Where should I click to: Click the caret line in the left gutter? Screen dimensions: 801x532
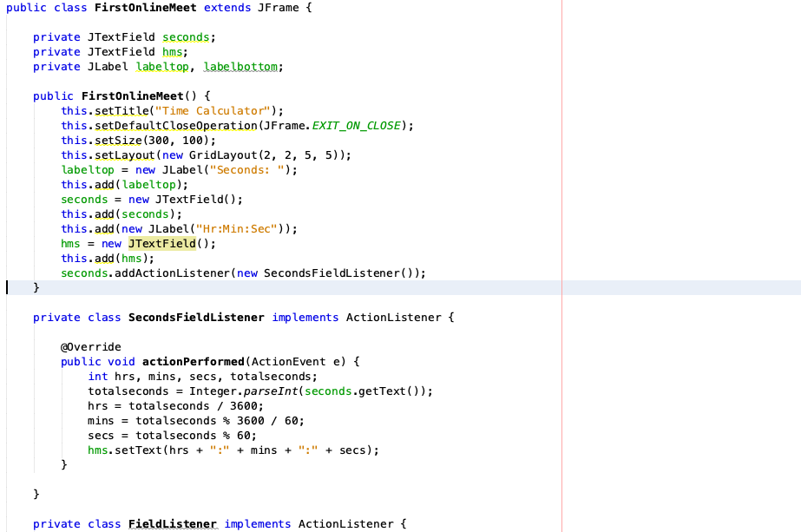[6, 287]
